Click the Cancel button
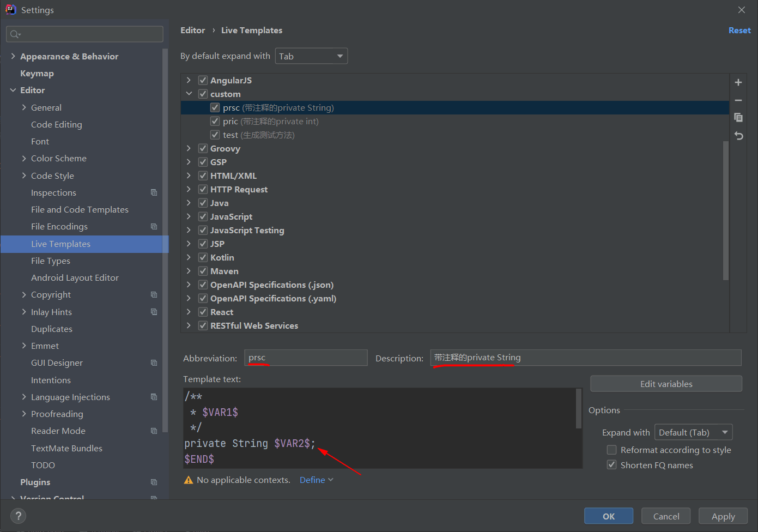The width and height of the screenshot is (758, 532). pyautogui.click(x=666, y=516)
